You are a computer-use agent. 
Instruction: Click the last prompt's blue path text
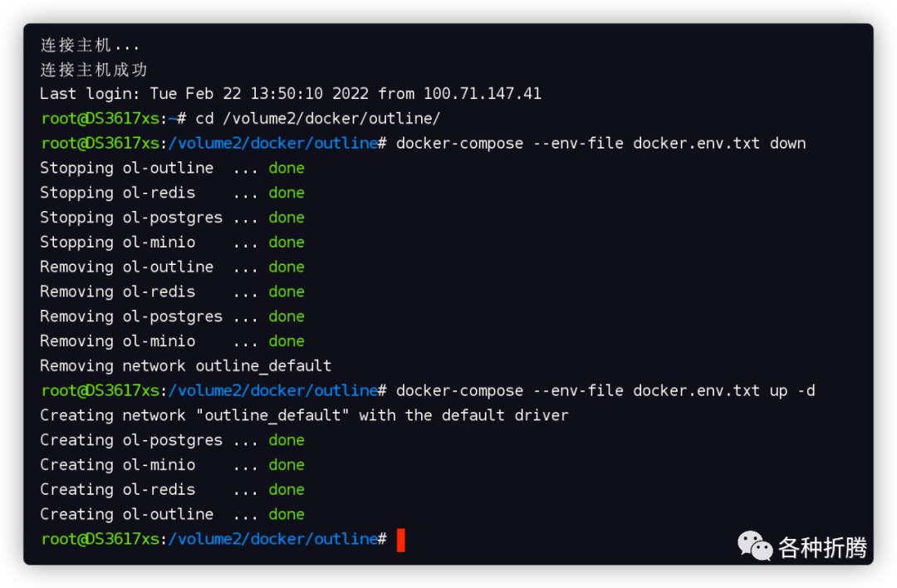[x=273, y=539]
